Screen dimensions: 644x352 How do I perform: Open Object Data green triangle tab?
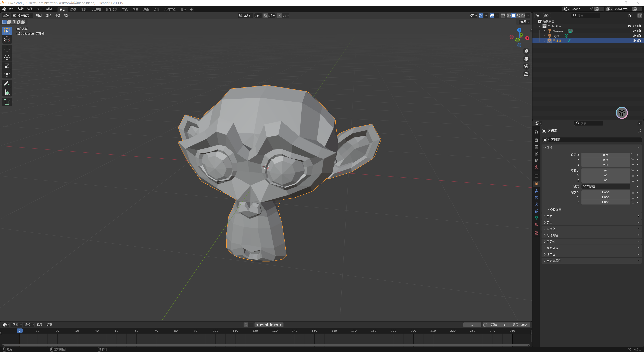536,218
